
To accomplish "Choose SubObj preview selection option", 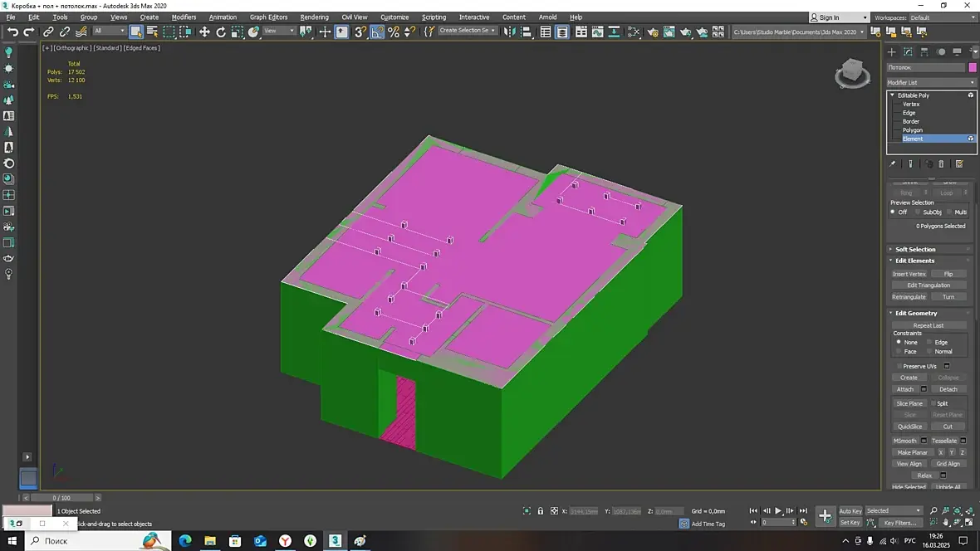I will [917, 212].
